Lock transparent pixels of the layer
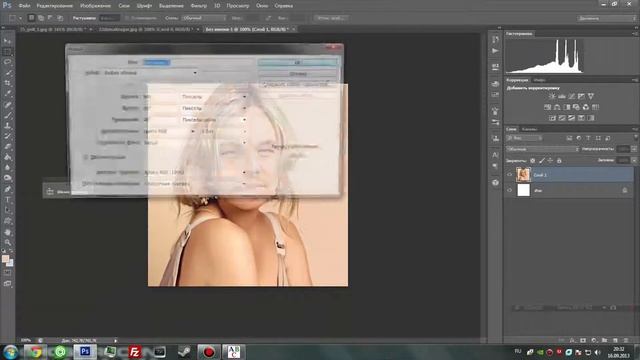Viewport: 640px width, 360px height. click(x=533, y=160)
